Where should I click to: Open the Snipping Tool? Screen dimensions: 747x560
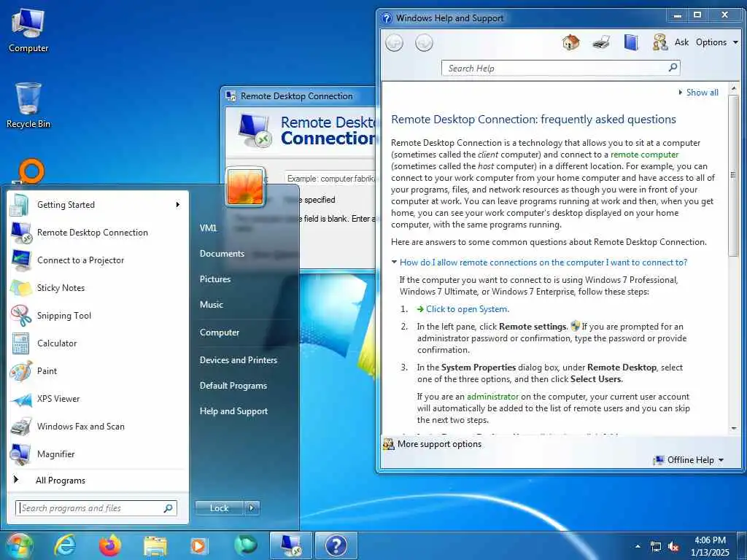coord(98,315)
